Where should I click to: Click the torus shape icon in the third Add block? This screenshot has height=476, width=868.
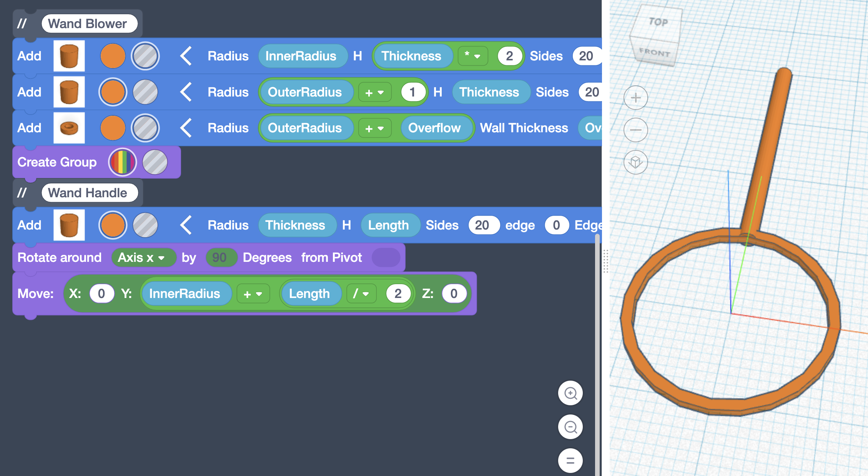pos(69,128)
